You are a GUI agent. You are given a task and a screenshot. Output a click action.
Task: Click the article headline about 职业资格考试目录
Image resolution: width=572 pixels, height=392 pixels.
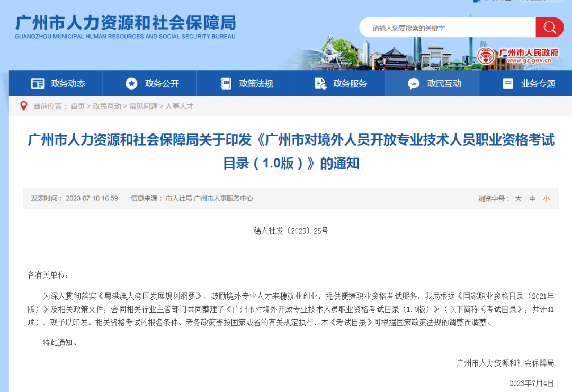click(x=291, y=152)
